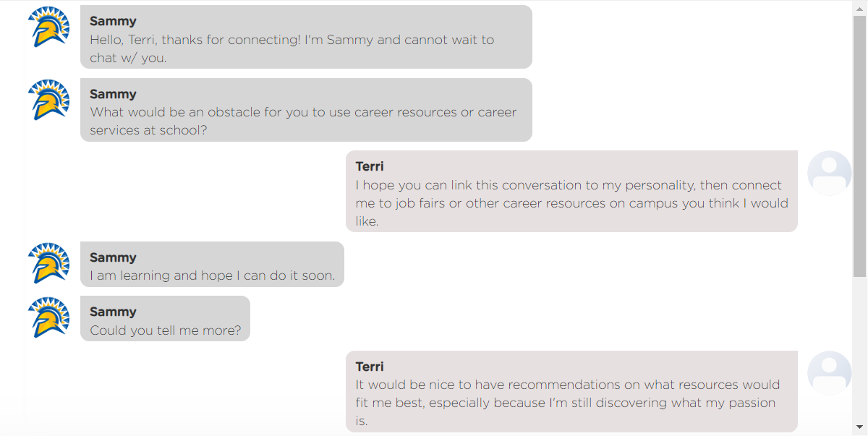
Task: Click the Sammy name label in the first message
Action: [113, 21]
